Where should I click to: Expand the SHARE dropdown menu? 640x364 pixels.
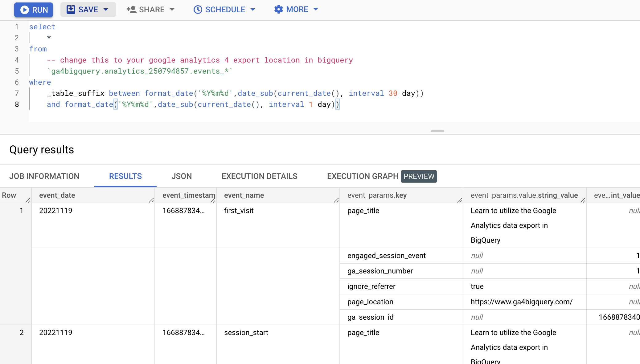point(172,10)
